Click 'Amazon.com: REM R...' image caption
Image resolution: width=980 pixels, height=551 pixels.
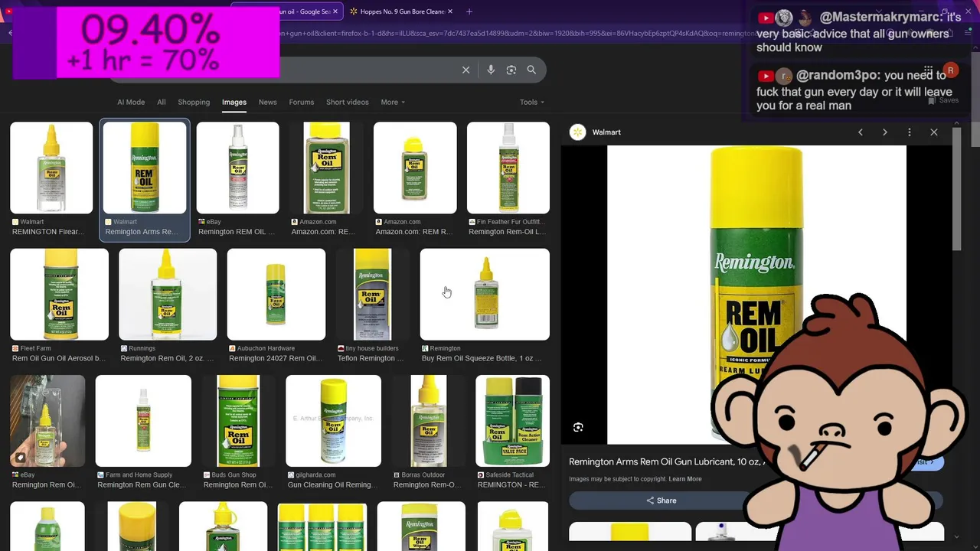(414, 232)
